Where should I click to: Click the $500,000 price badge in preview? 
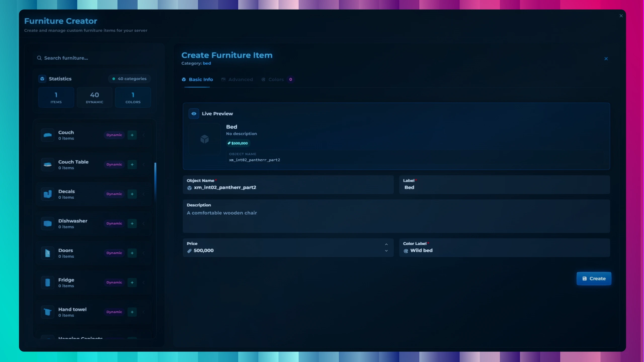click(x=238, y=143)
